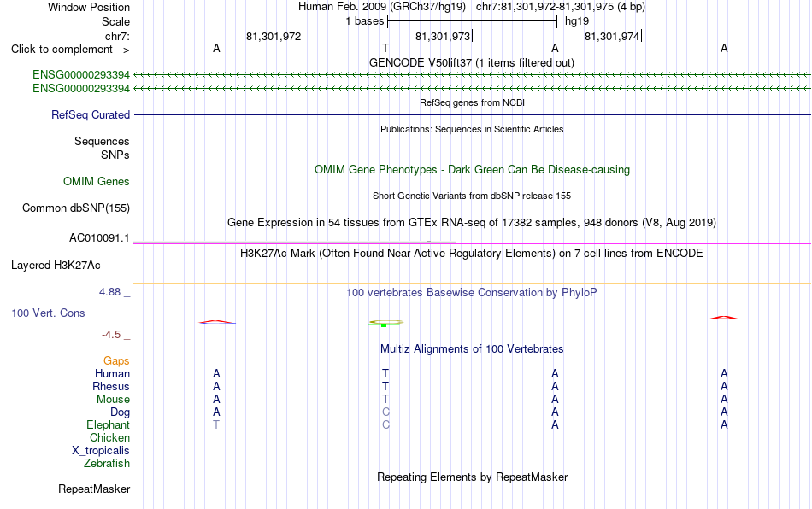Open 'RefSeq genes from NCBI' track title
Viewport: 812px width, 509px height.
coord(472,102)
